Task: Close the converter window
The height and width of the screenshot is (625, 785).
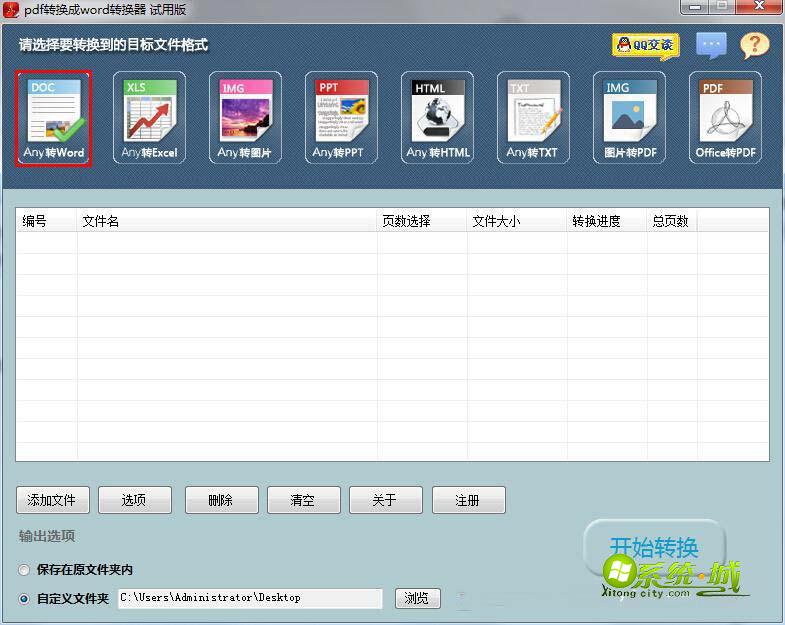Action: click(x=759, y=7)
